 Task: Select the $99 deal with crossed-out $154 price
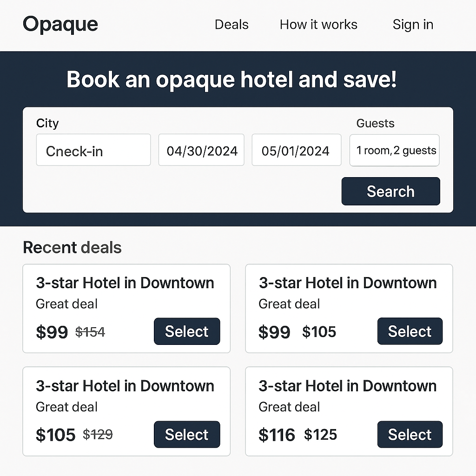pos(187,331)
